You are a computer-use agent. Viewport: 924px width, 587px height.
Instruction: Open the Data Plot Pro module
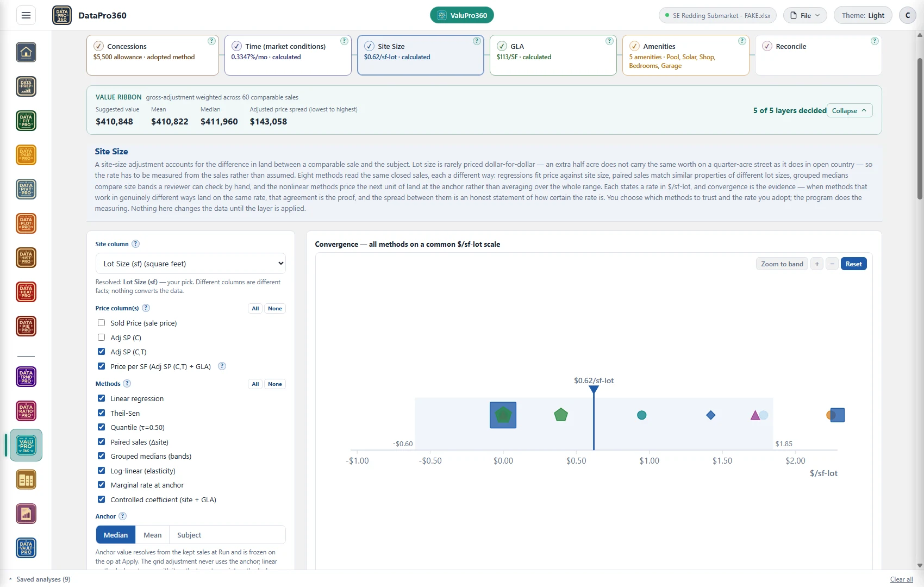[26, 223]
